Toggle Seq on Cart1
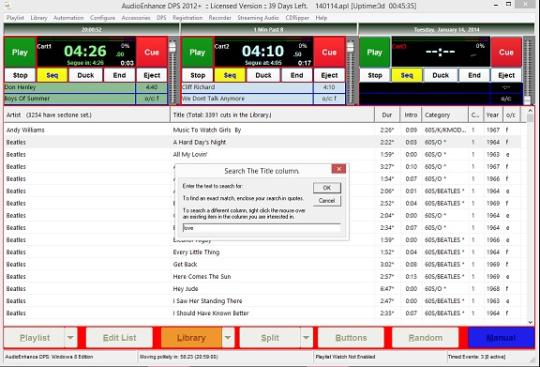The width and height of the screenshot is (540, 367). tap(52, 75)
